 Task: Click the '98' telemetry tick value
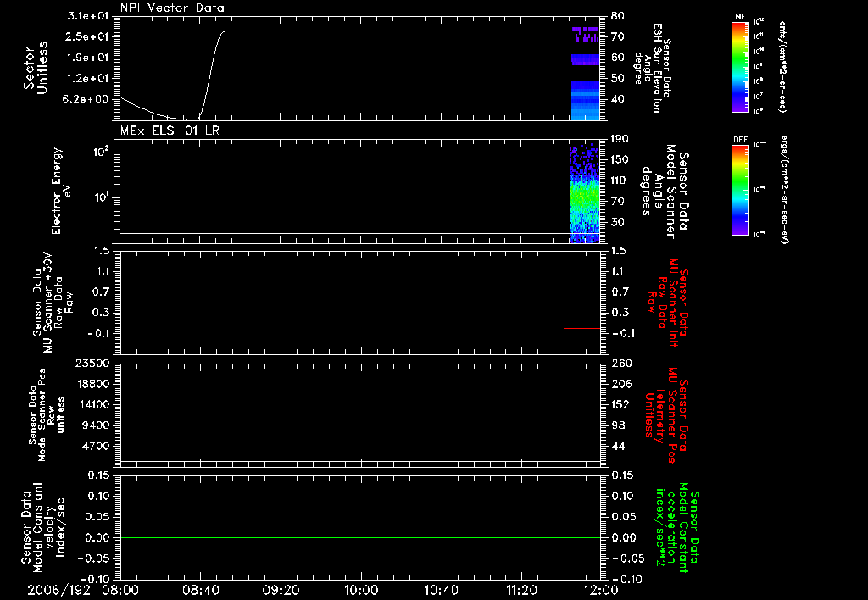(618, 425)
